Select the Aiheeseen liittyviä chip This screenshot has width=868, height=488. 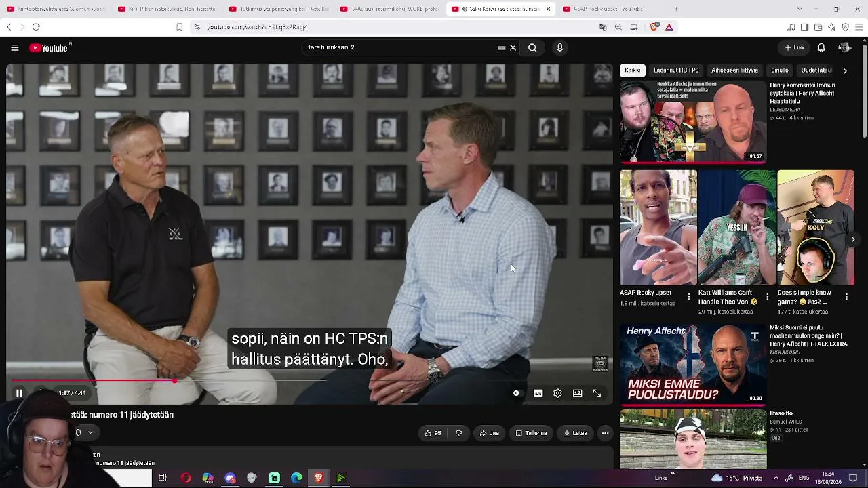click(x=735, y=70)
